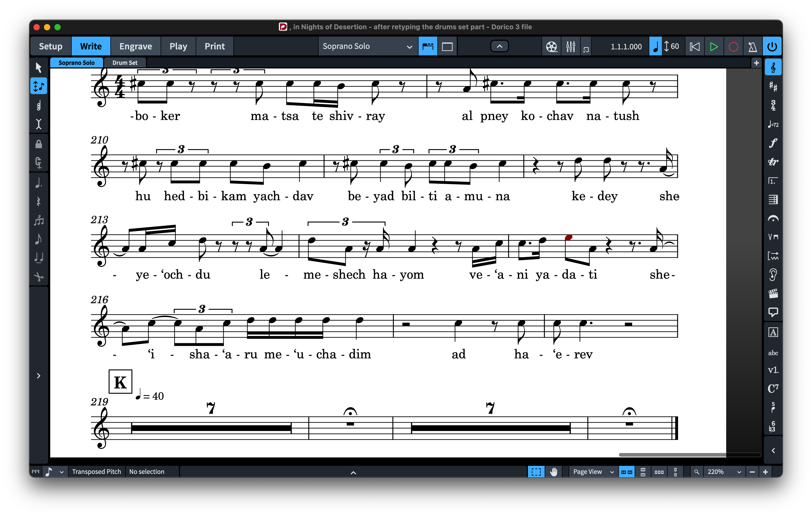Zoom out with minus button
This screenshot has height=516, width=812.
tap(752, 472)
